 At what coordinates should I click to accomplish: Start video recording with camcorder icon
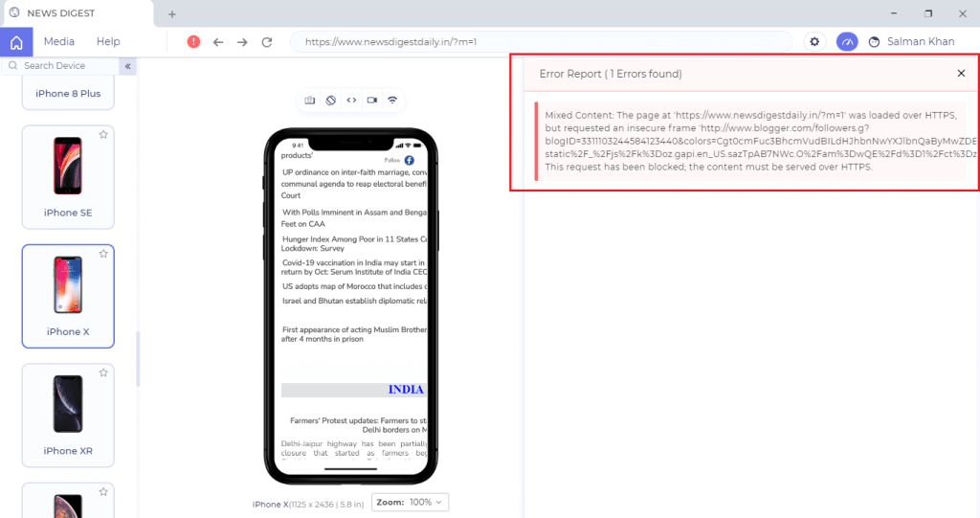tap(371, 100)
